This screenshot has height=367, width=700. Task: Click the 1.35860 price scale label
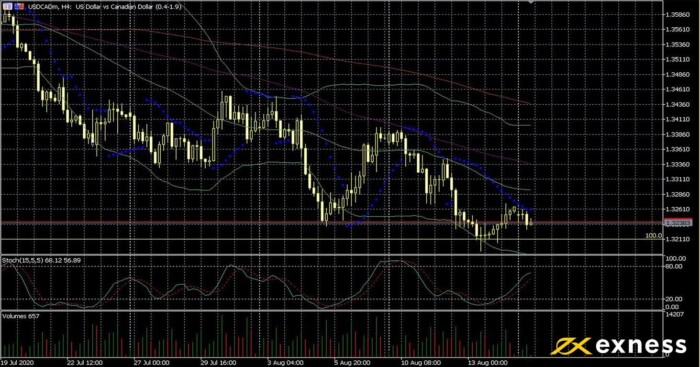(x=678, y=15)
